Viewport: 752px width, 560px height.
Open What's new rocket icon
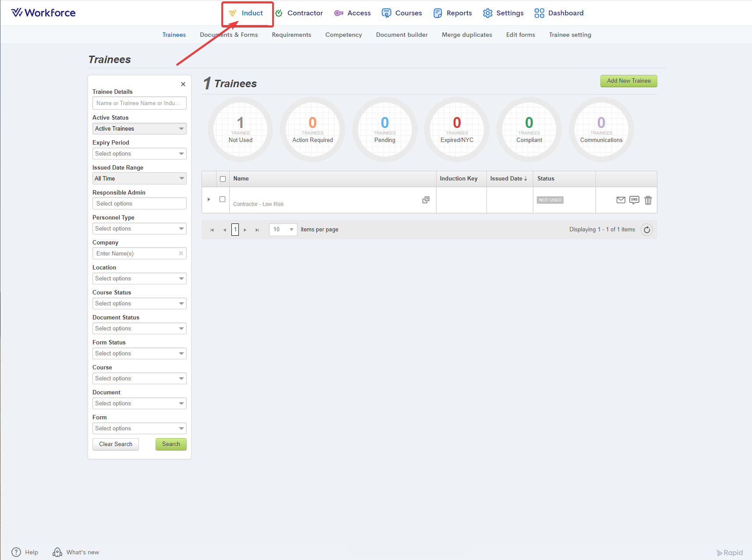point(57,552)
